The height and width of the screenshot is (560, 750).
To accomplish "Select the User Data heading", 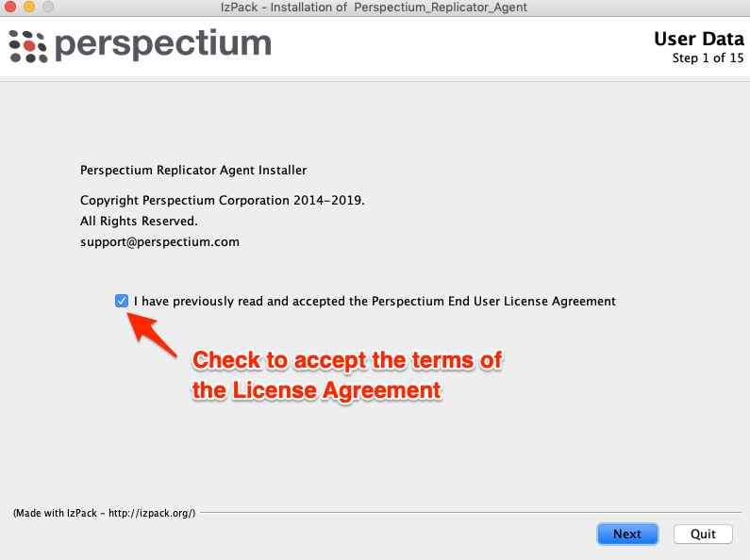I will pos(699,39).
